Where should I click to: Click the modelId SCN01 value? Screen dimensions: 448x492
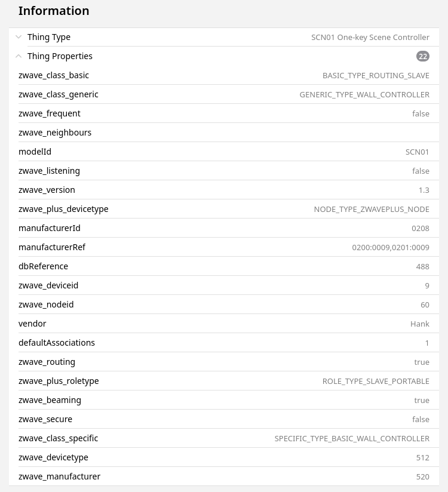(x=417, y=152)
